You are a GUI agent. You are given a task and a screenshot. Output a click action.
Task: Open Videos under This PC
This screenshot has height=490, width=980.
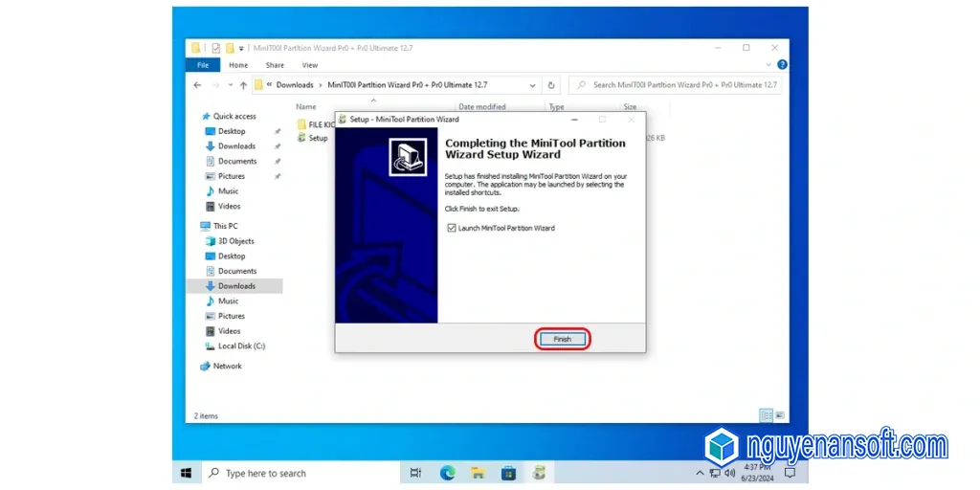(223, 331)
